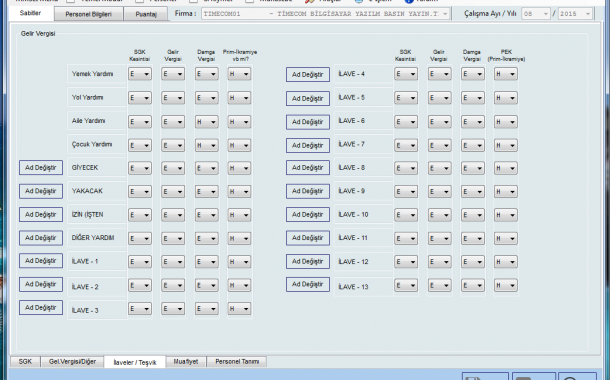610x380 pixels.
Task: Rename GİYECEK with its Ad Değiştir button
Action: pyautogui.click(x=41, y=168)
